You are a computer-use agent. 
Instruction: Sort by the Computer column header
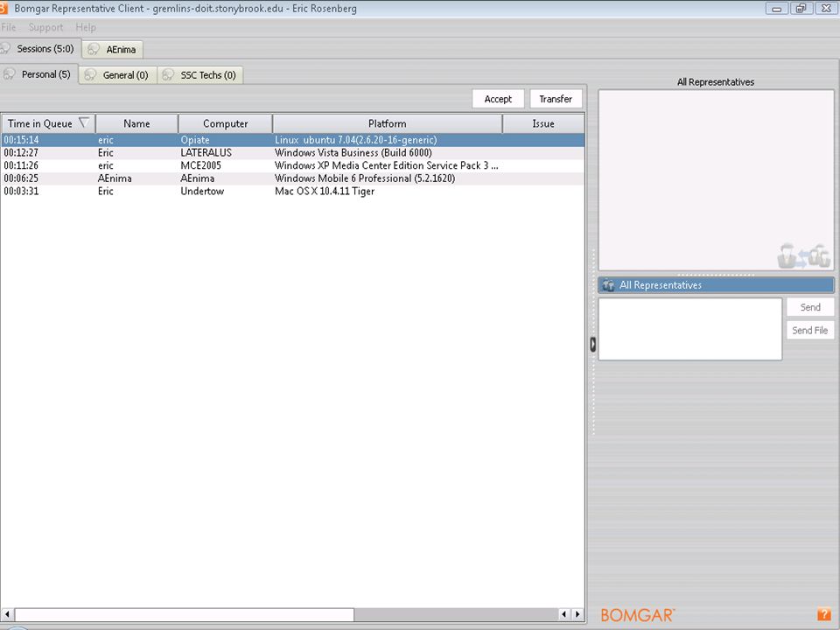coord(226,123)
